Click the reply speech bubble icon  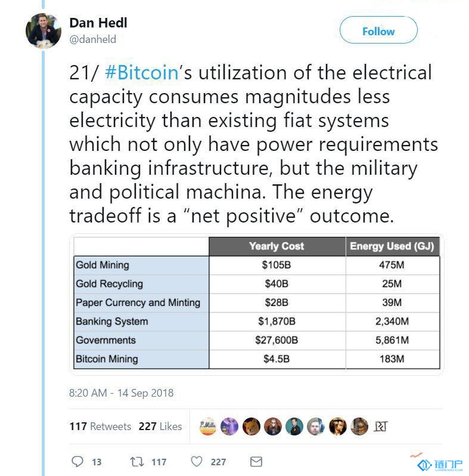pos(77,462)
